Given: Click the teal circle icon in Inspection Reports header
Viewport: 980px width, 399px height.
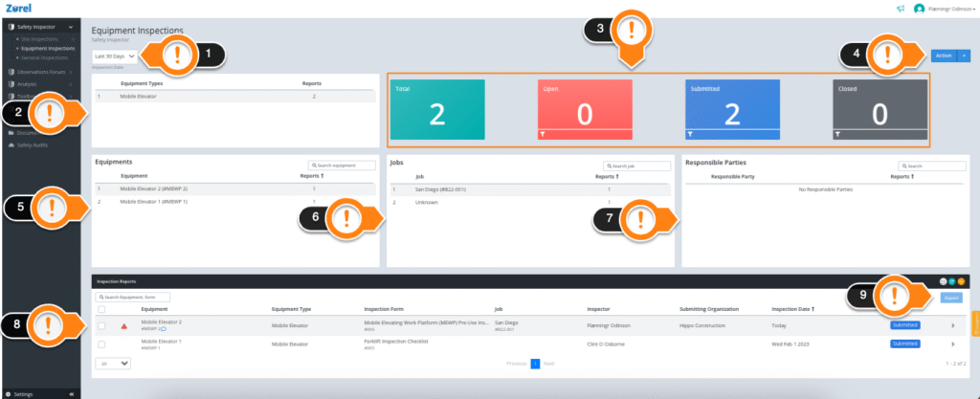Looking at the screenshot, I should point(952,281).
